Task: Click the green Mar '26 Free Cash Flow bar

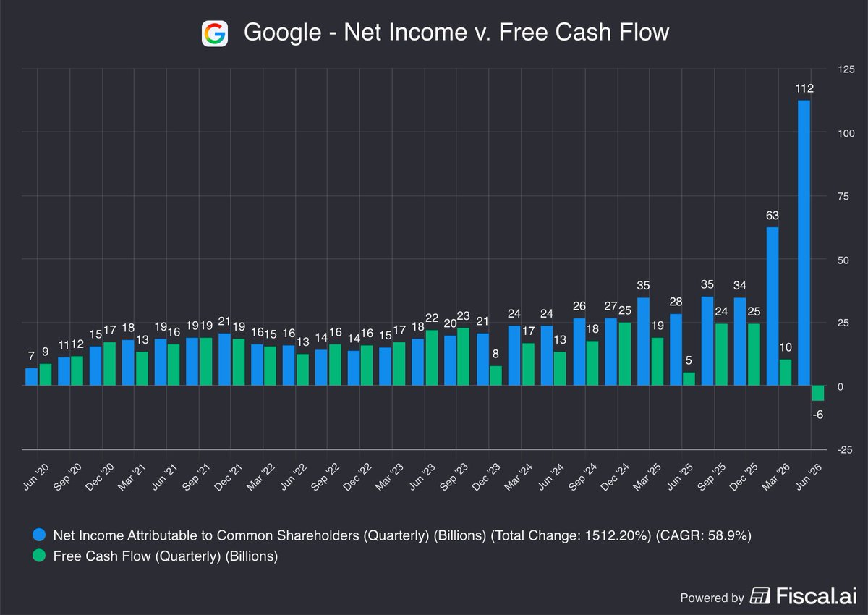Action: [x=786, y=373]
